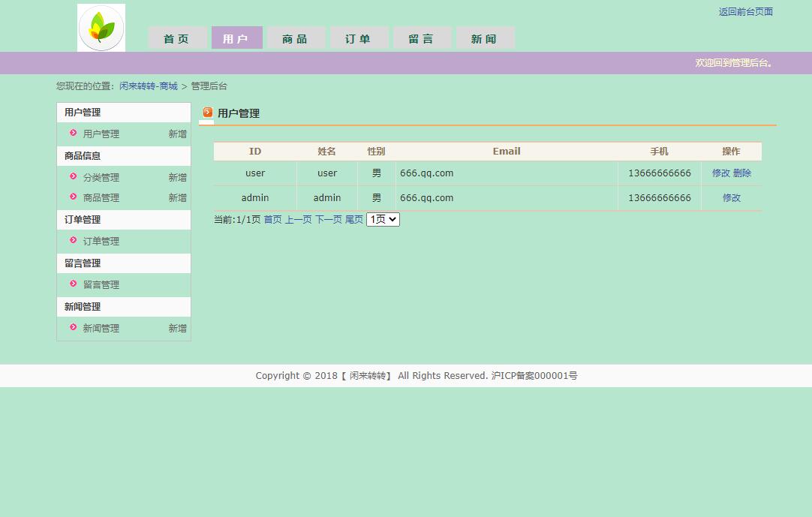Click the arrow icon beside 留言管理
The height and width of the screenshot is (517, 812).
[x=73, y=284]
